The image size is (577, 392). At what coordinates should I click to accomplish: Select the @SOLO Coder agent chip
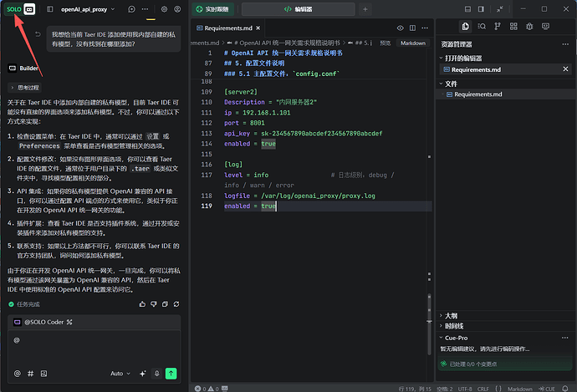(x=43, y=322)
